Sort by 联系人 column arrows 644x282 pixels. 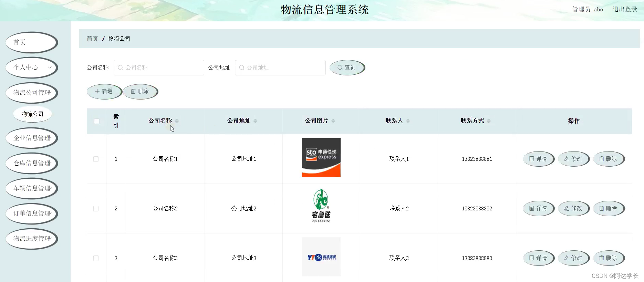(408, 121)
